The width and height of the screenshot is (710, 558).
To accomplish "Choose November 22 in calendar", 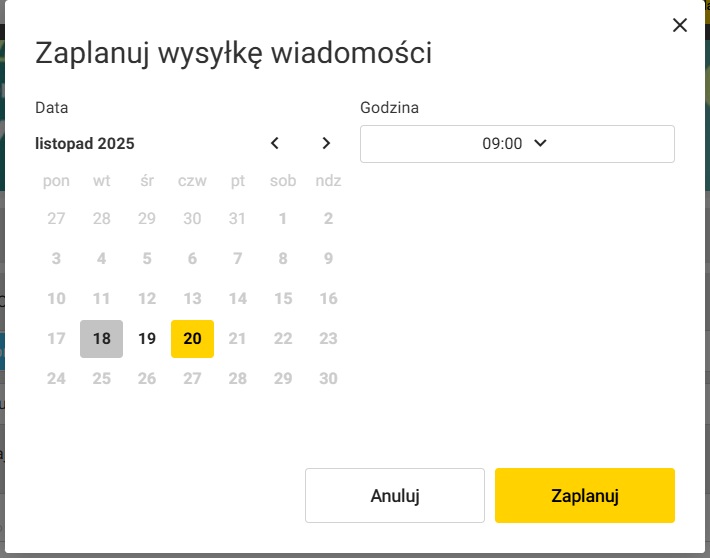I will click(283, 338).
